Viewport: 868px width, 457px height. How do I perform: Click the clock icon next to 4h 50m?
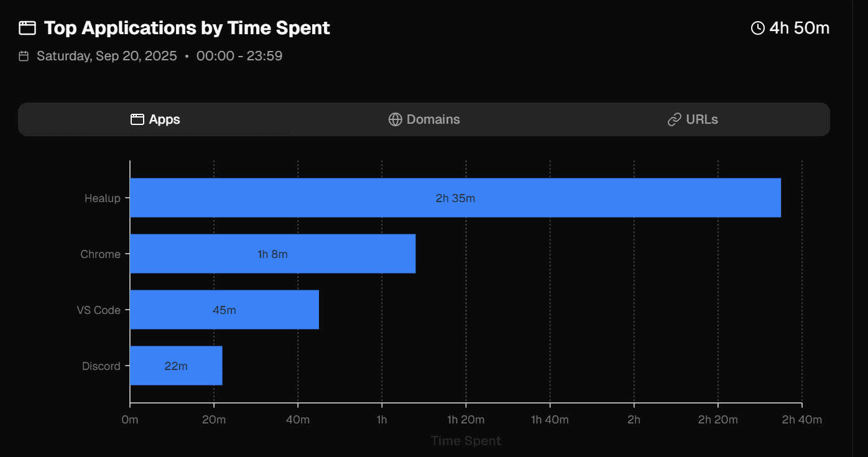point(757,28)
